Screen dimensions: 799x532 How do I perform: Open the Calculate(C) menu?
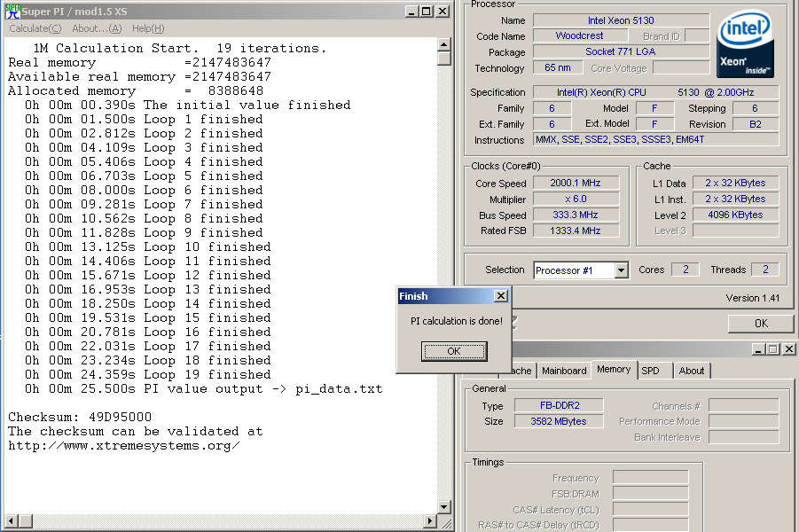(35, 28)
